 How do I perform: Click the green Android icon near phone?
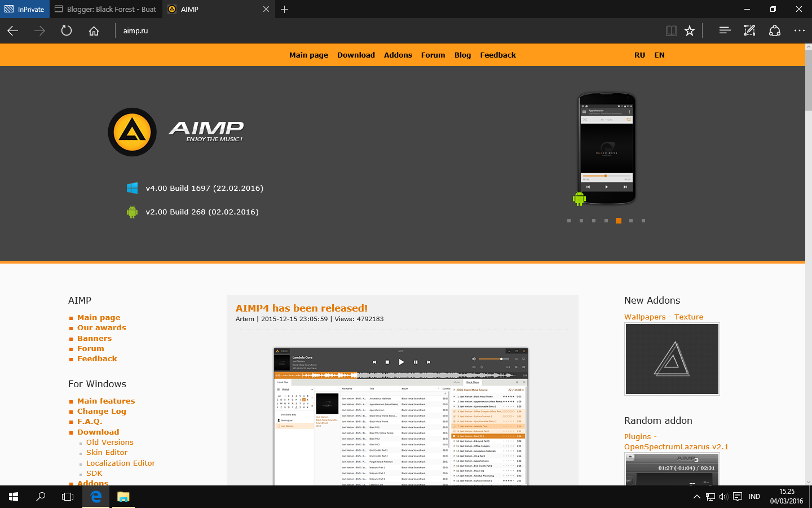579,198
